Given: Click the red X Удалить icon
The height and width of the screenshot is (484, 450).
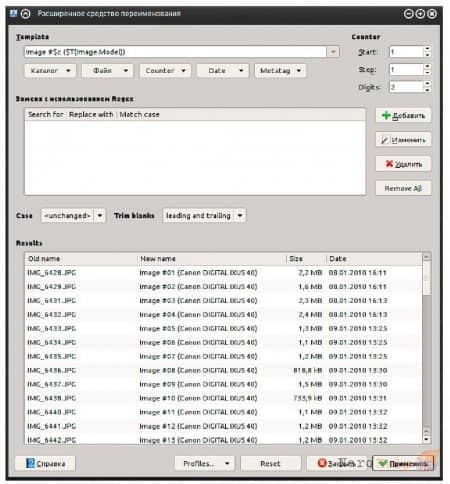Looking at the screenshot, I should [x=389, y=164].
